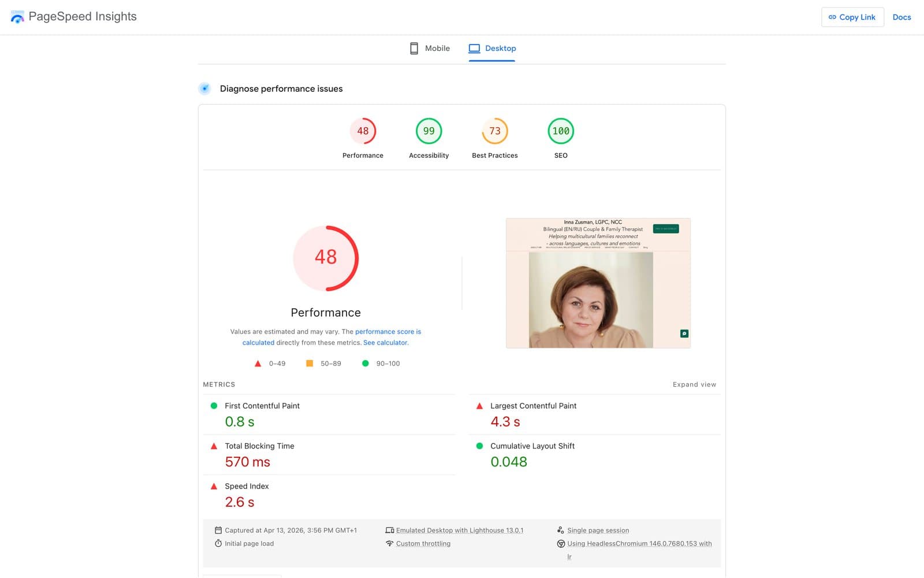Switch to the Mobile tab

pyautogui.click(x=430, y=49)
